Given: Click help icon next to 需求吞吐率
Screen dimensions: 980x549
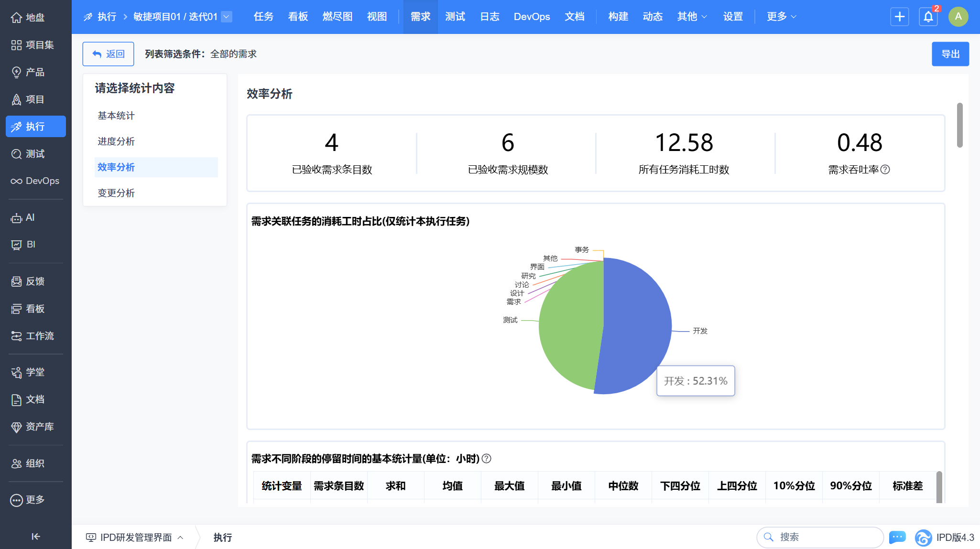Looking at the screenshot, I should tap(885, 170).
